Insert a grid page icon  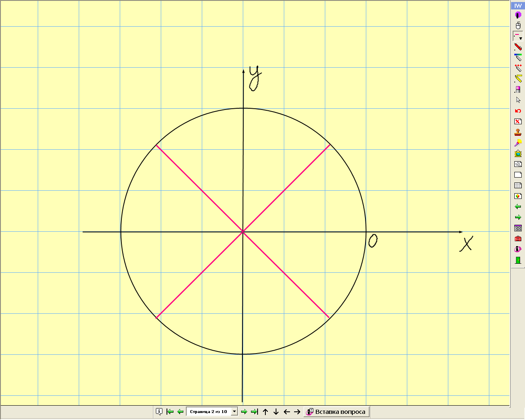518,185
